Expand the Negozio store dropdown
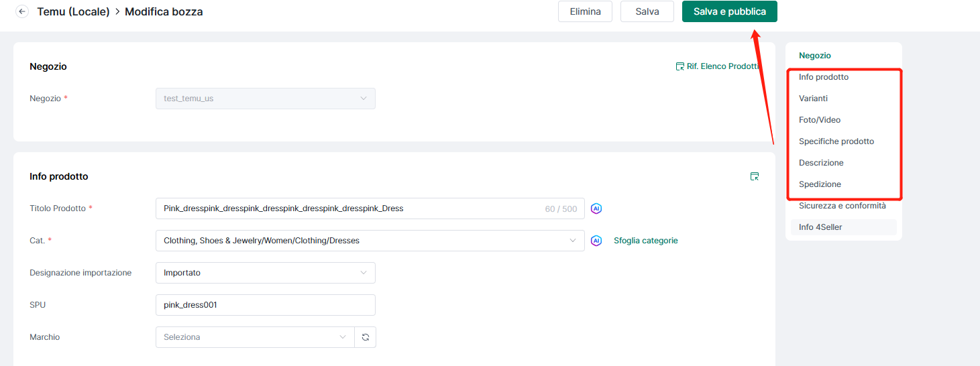This screenshot has height=366, width=980. pyautogui.click(x=265, y=99)
